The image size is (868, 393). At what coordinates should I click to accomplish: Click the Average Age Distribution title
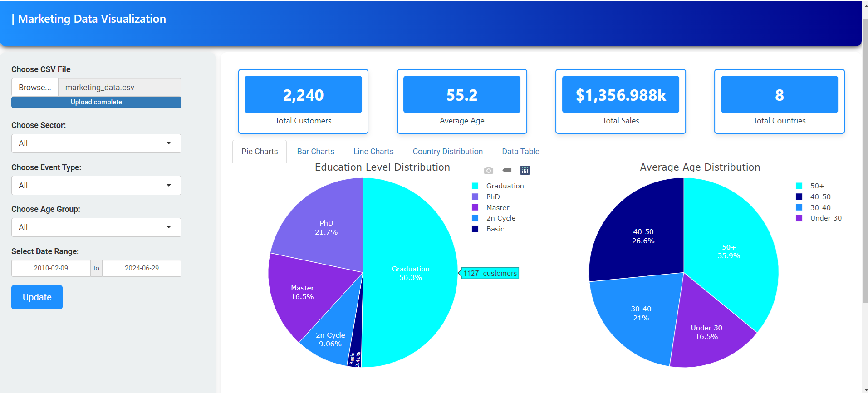700,167
